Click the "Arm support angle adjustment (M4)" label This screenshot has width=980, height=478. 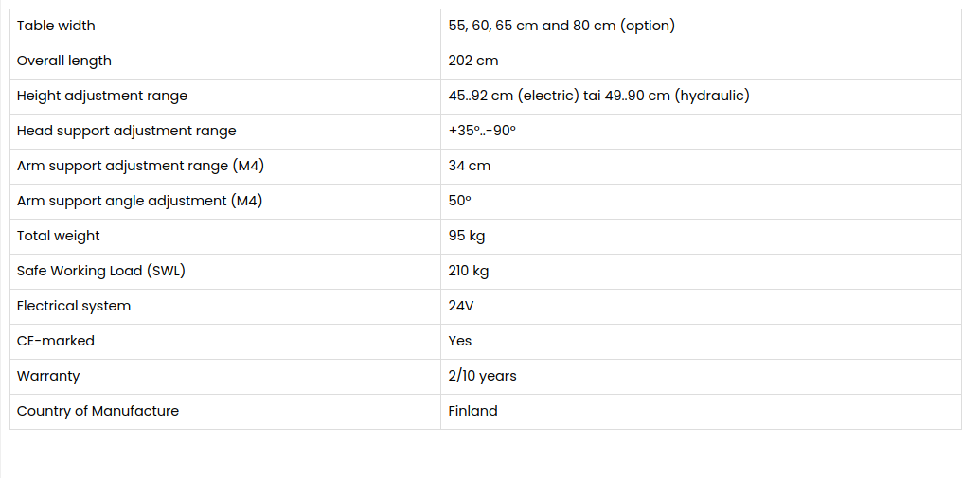tap(139, 201)
